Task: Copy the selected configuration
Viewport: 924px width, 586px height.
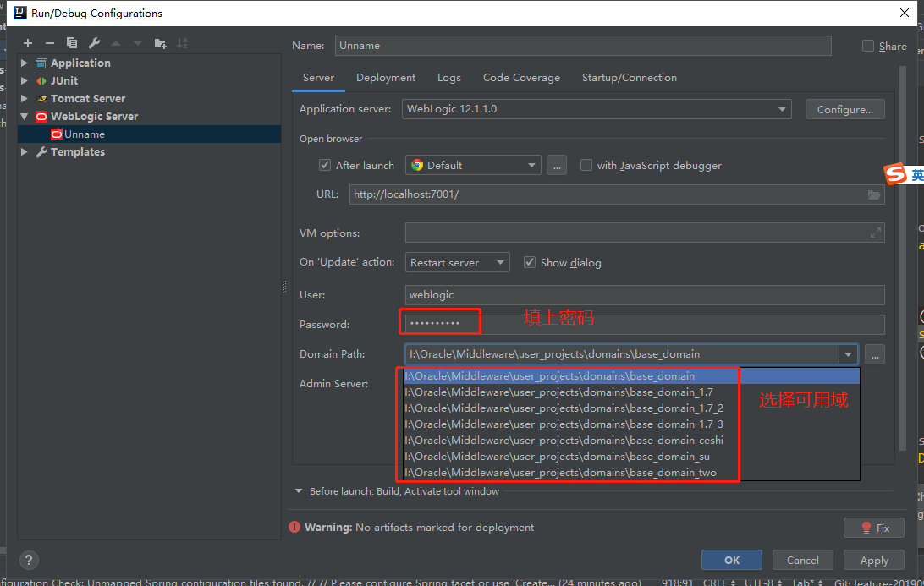Action: pos(72,43)
